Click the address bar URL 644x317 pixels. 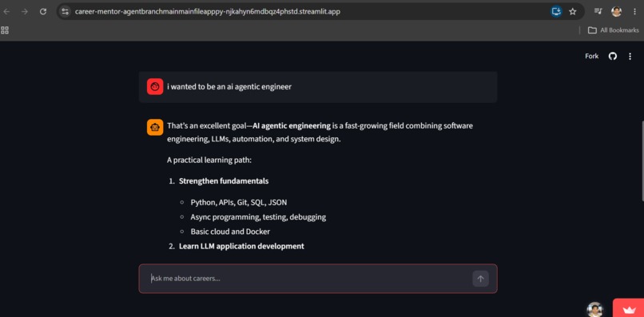[x=208, y=11]
